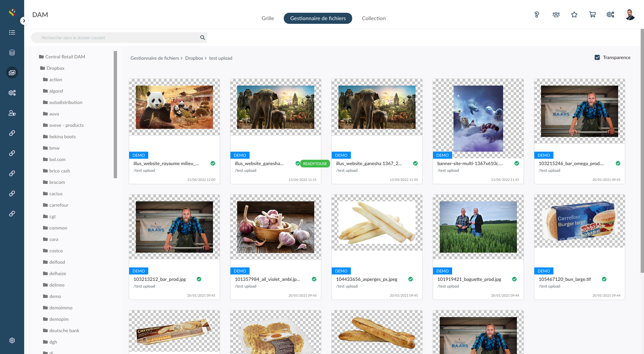
Task: Open the user profile avatar
Action: [630, 15]
